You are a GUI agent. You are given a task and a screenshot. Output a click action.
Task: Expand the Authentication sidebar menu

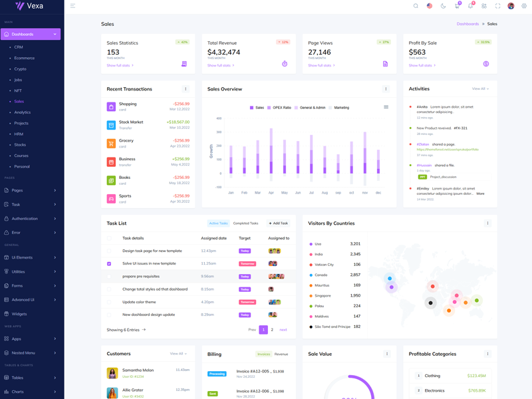(31, 218)
